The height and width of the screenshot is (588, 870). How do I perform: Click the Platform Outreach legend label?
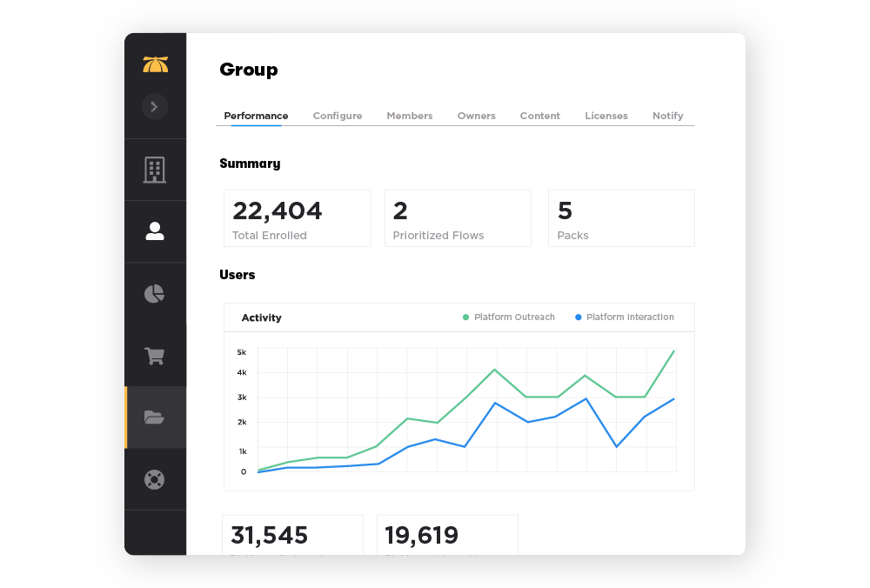tap(514, 317)
